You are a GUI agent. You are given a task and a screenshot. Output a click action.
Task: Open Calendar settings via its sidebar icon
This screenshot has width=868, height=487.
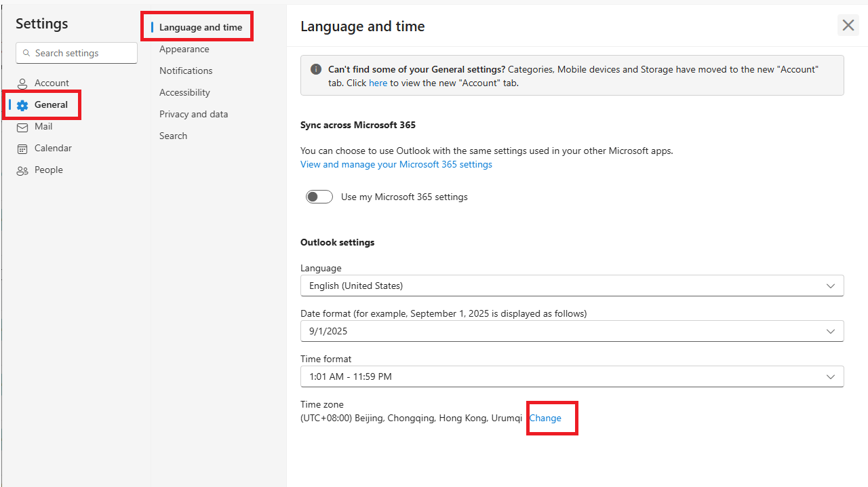(23, 148)
